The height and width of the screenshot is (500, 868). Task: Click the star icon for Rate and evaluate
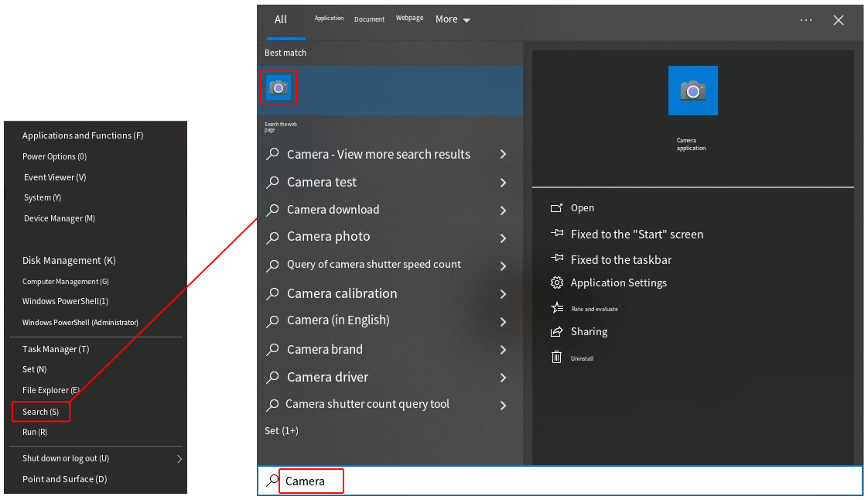(x=557, y=307)
